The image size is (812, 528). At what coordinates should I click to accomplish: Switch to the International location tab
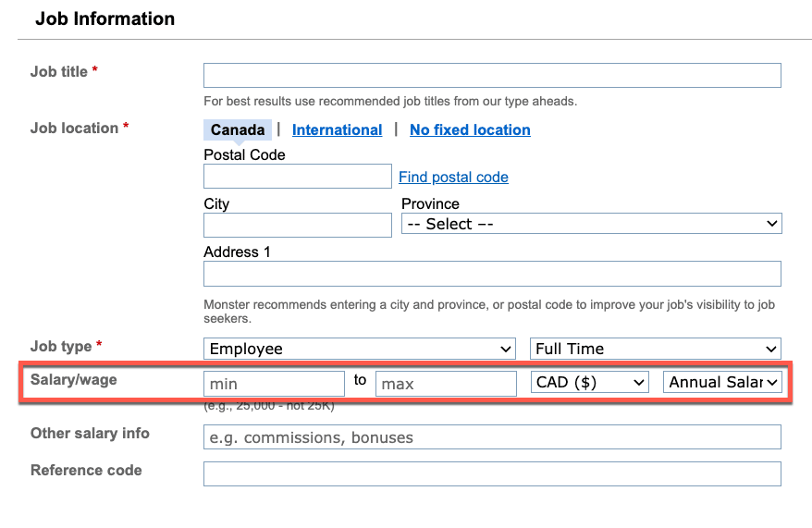(x=338, y=129)
